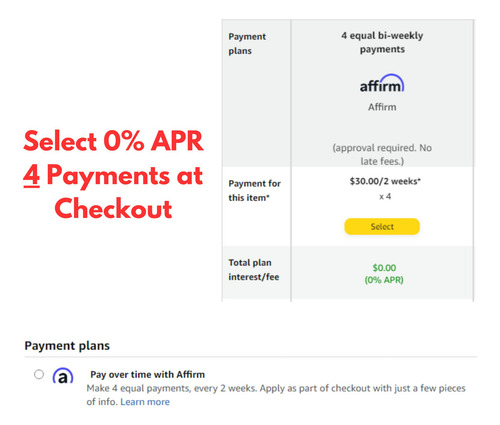Image resolution: width=500 pixels, height=425 pixels.
Task: Click the red Select 0% APR text
Action: 113,141
